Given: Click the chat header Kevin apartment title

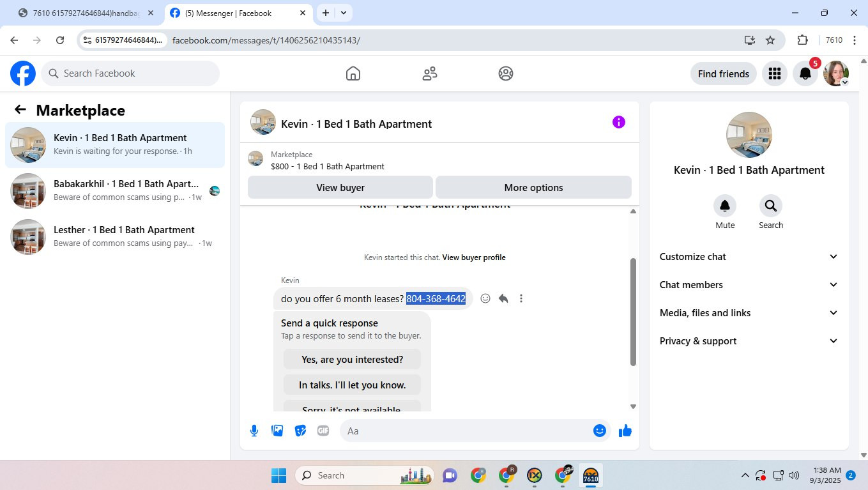Looking at the screenshot, I should click(x=356, y=124).
